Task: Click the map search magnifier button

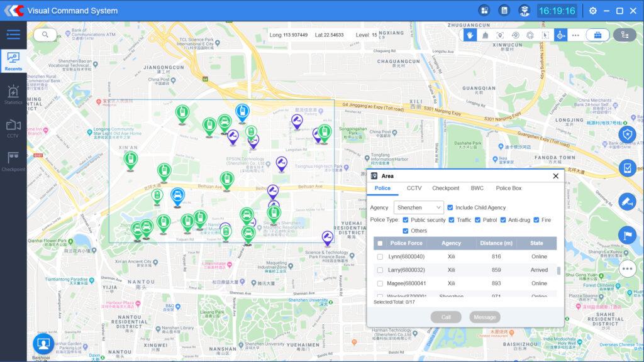Action: [45, 35]
